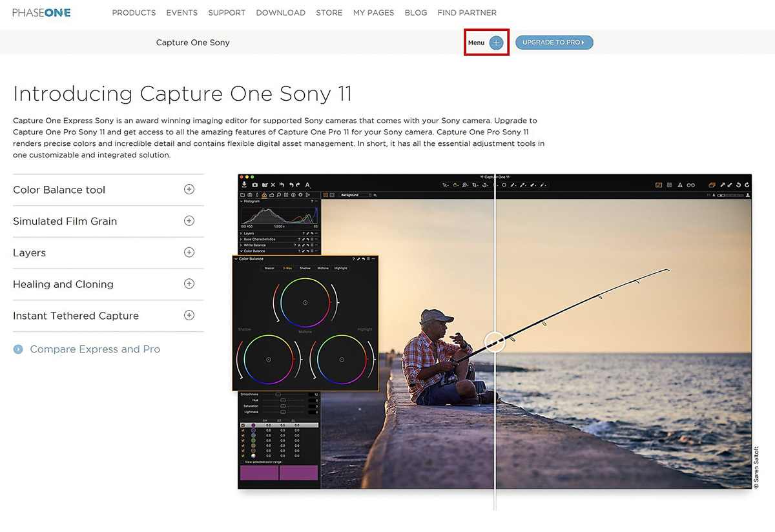Image resolution: width=775 pixels, height=532 pixels.
Task: Open the Output gear tool tab
Action: 300,195
